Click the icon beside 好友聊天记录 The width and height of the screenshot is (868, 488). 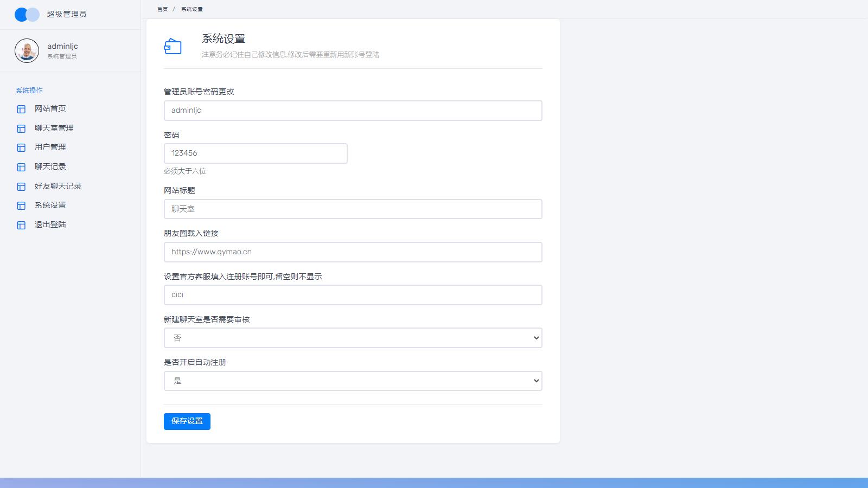pyautogui.click(x=21, y=187)
